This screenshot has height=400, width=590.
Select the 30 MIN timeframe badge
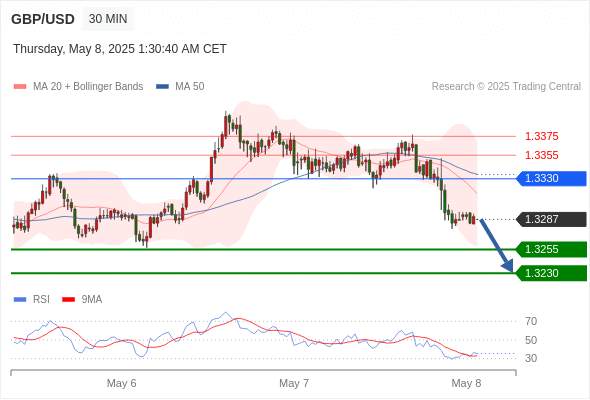click(x=108, y=19)
